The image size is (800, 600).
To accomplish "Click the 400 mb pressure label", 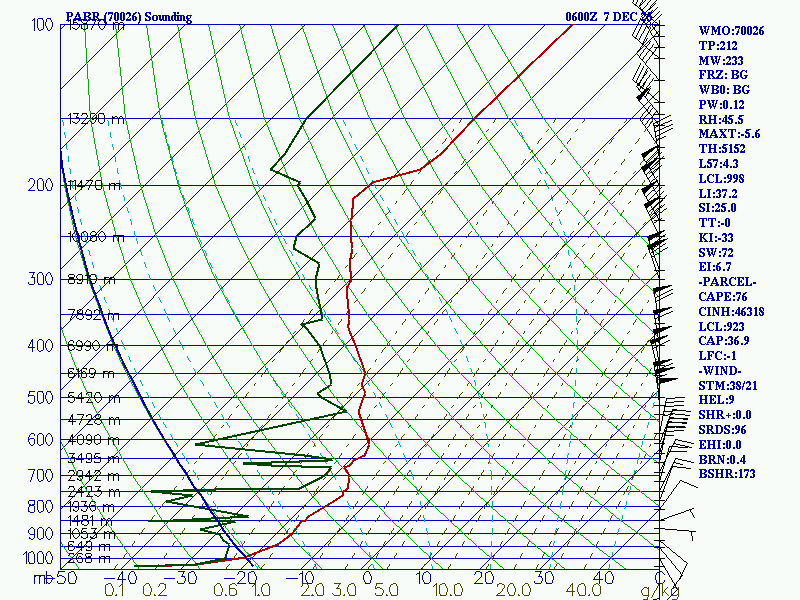I will [x=40, y=345].
